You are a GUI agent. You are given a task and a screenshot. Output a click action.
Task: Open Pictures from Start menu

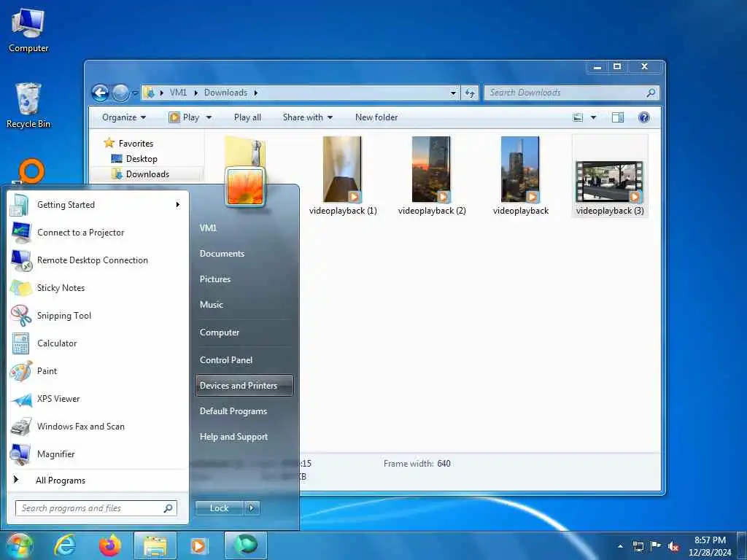click(x=215, y=279)
